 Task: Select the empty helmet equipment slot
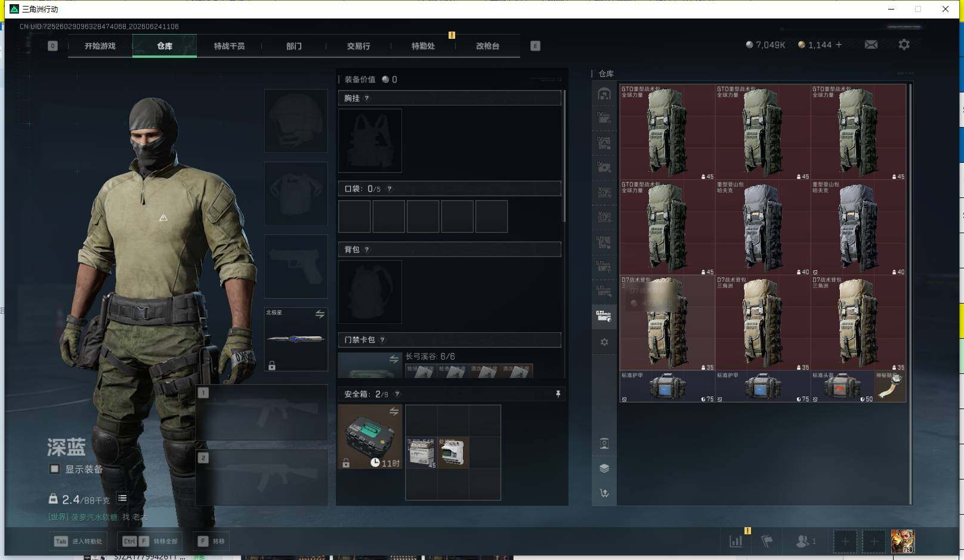(296, 120)
